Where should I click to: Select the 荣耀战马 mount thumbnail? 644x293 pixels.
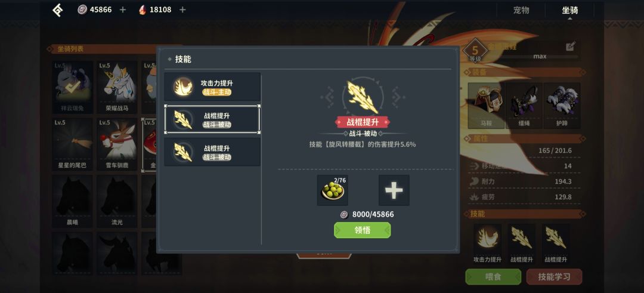(117, 87)
